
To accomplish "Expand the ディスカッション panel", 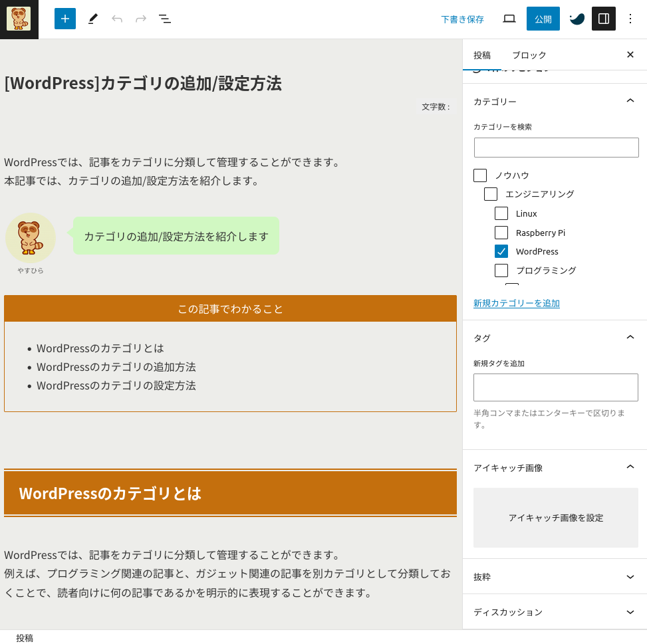I will [555, 612].
